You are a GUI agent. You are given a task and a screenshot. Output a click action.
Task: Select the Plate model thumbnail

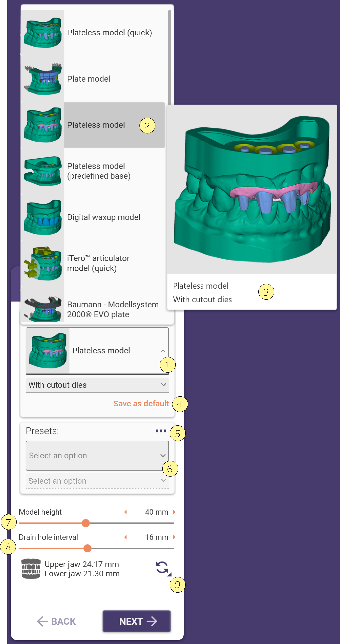tap(43, 79)
